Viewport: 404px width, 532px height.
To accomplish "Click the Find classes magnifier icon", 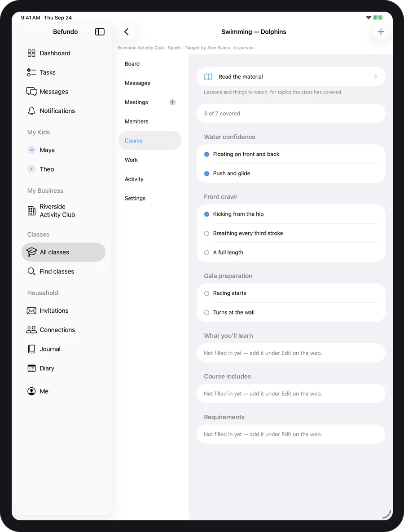I will (x=31, y=271).
